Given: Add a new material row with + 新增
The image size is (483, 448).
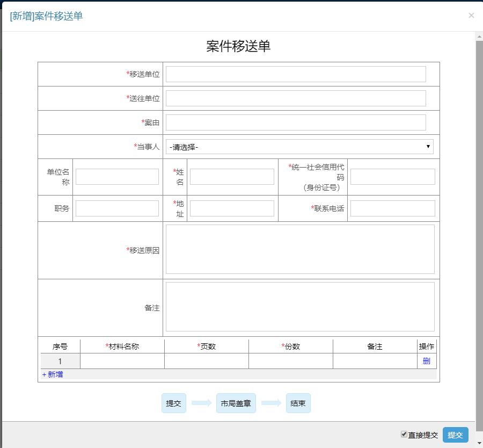Looking at the screenshot, I should coord(53,374).
